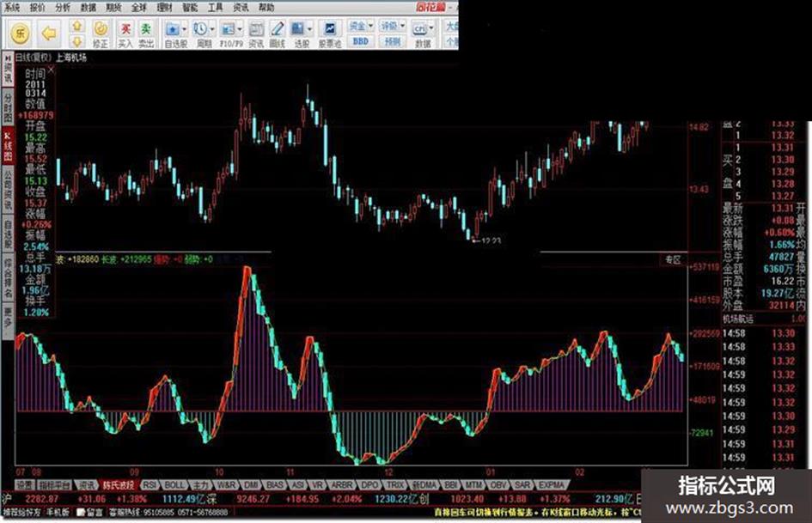Click the green 卖出 sell icon
This screenshot has width=812, height=523.
(147, 34)
